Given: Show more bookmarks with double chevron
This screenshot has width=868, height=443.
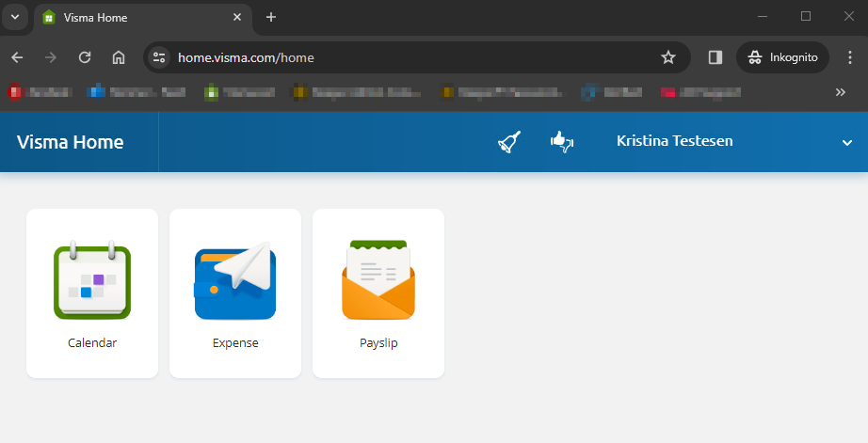Looking at the screenshot, I should click(x=841, y=92).
